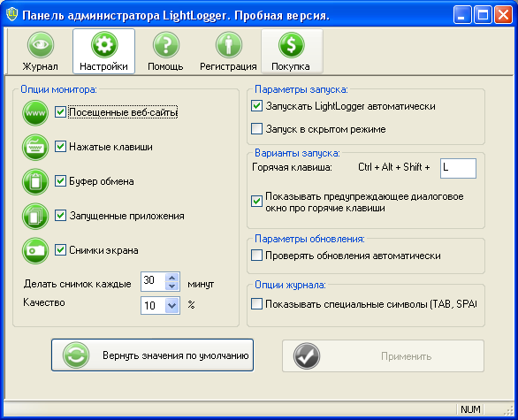518x420 pixels.
Task: Click the screenshot interval field showing 30
Action: 153,281
